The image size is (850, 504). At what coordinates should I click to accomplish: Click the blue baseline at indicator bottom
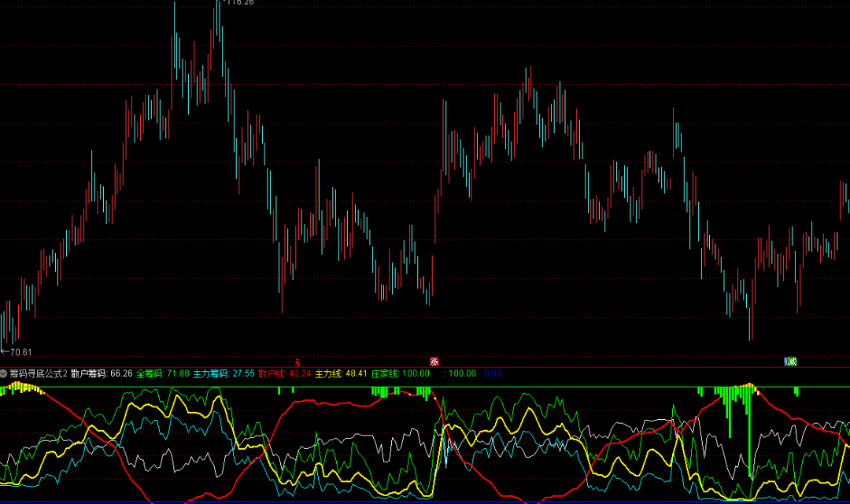point(425,501)
